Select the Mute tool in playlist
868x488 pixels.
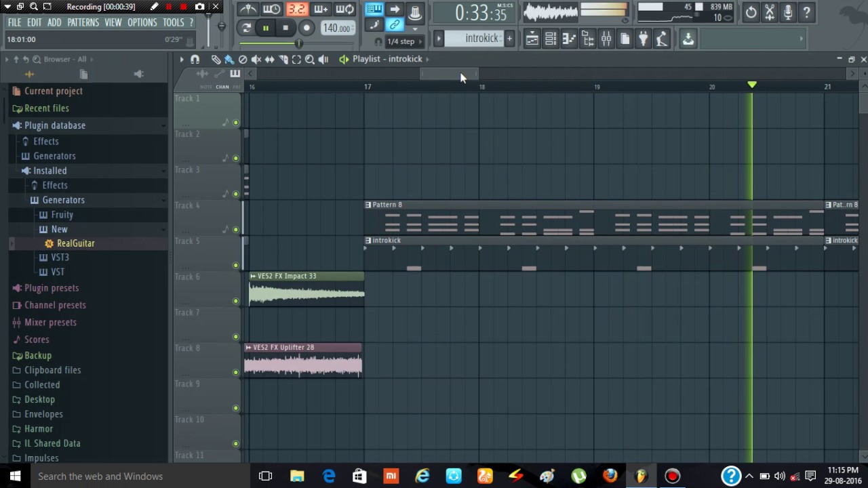point(256,59)
